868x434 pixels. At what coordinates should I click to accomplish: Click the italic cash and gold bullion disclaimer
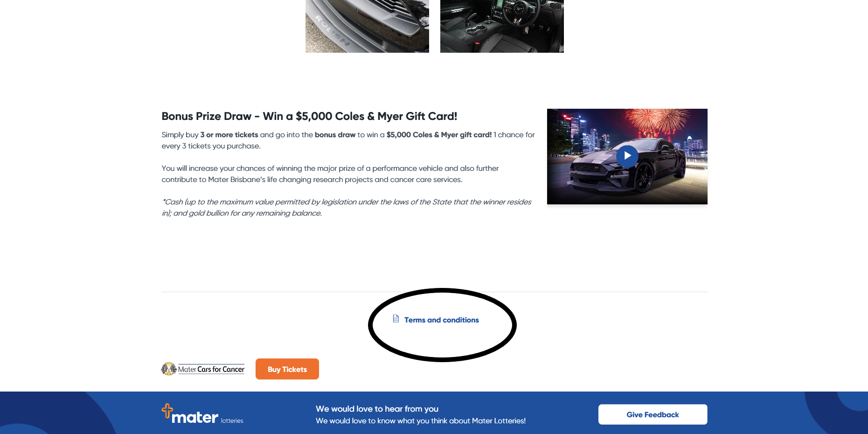[x=347, y=208]
